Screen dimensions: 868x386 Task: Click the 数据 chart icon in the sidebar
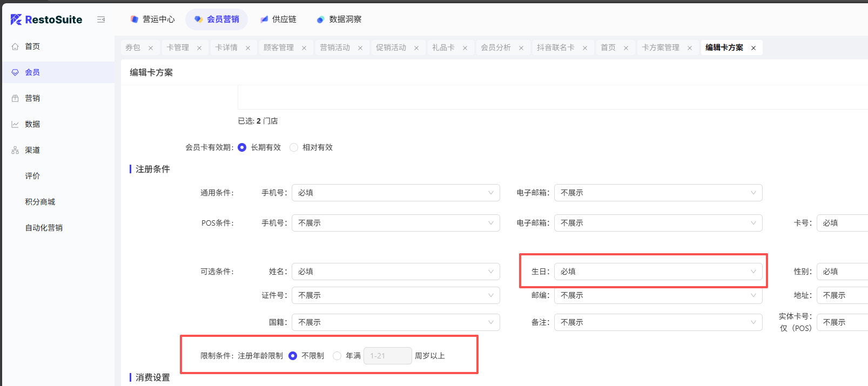(15, 124)
